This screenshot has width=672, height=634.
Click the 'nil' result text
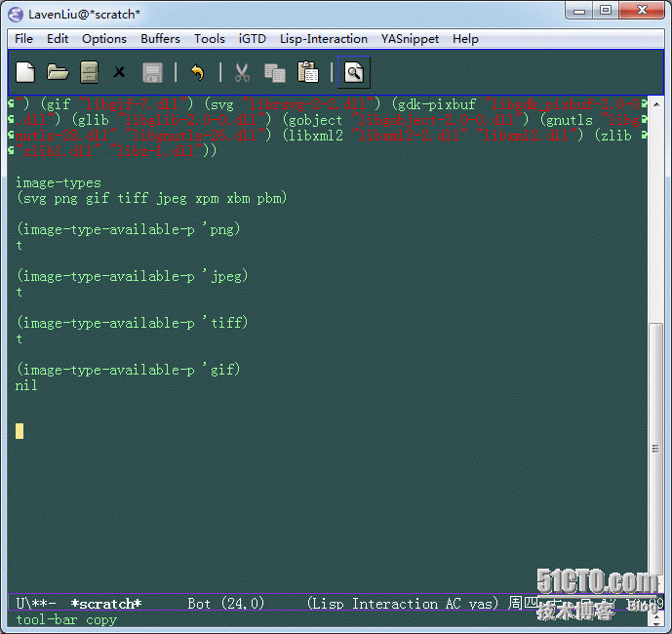click(26, 385)
